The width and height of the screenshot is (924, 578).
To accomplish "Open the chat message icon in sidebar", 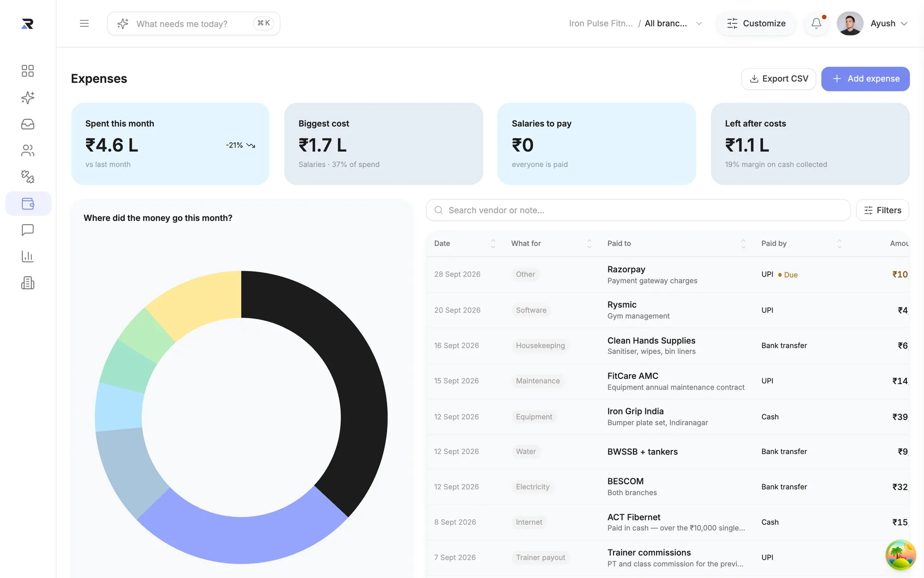I will click(x=28, y=230).
